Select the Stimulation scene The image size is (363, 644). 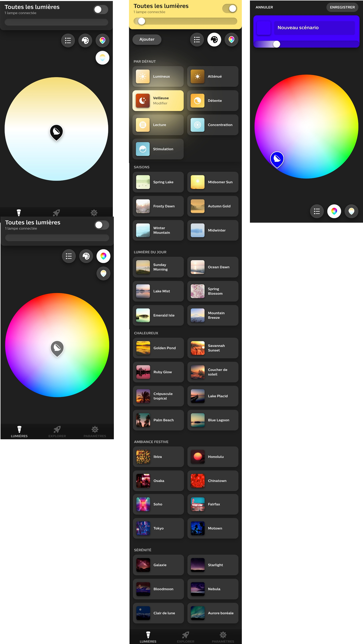[x=158, y=149]
